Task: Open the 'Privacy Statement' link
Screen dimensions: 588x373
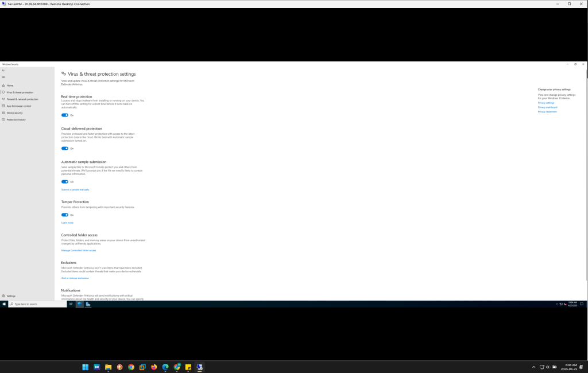Action: 547,112
